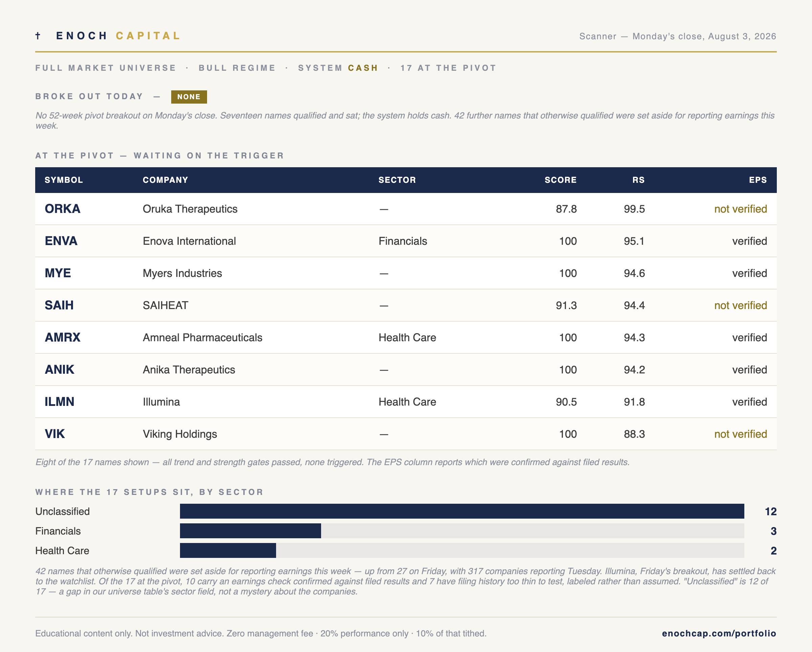
Task: Click Enova International company name
Action: click(x=189, y=241)
